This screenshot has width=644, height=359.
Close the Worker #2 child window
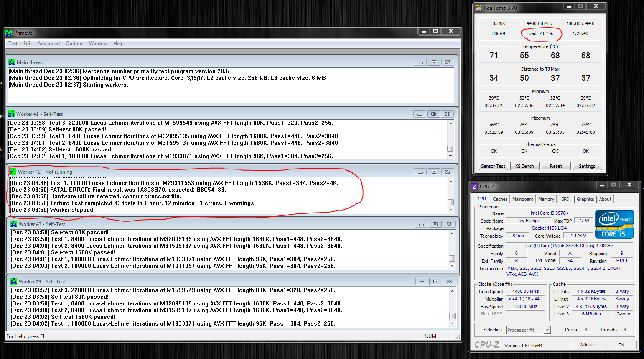point(448,172)
